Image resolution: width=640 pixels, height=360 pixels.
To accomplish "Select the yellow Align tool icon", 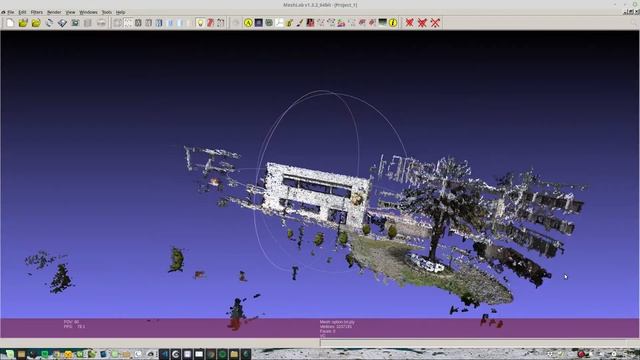I will pos(248,23).
